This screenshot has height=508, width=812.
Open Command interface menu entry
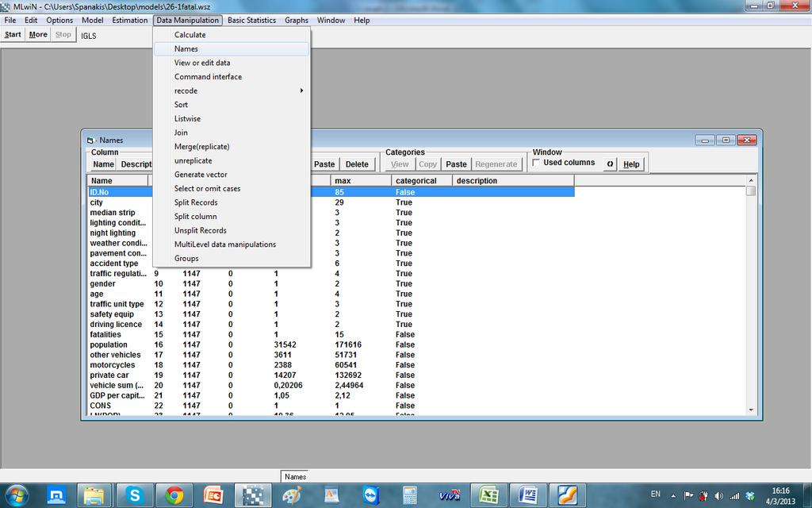pos(232,77)
